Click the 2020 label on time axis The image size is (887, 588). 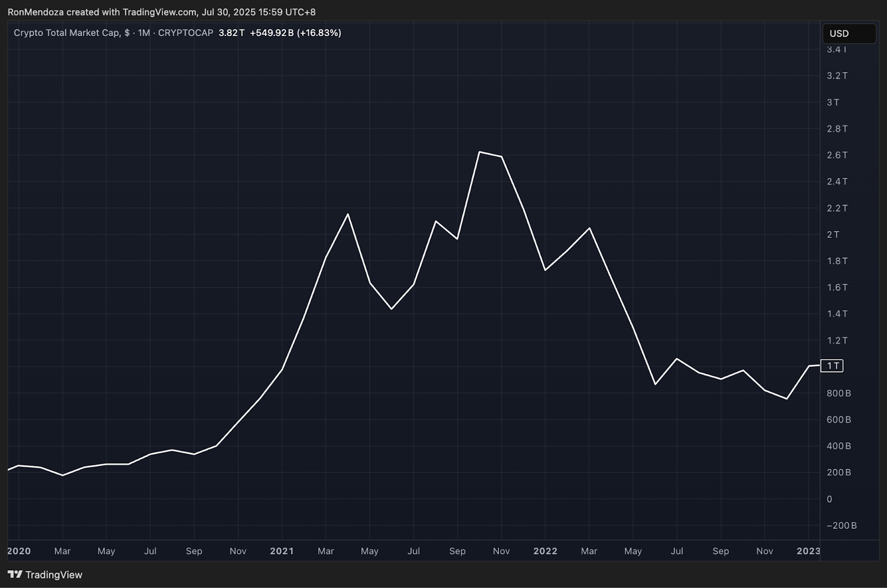[19, 551]
